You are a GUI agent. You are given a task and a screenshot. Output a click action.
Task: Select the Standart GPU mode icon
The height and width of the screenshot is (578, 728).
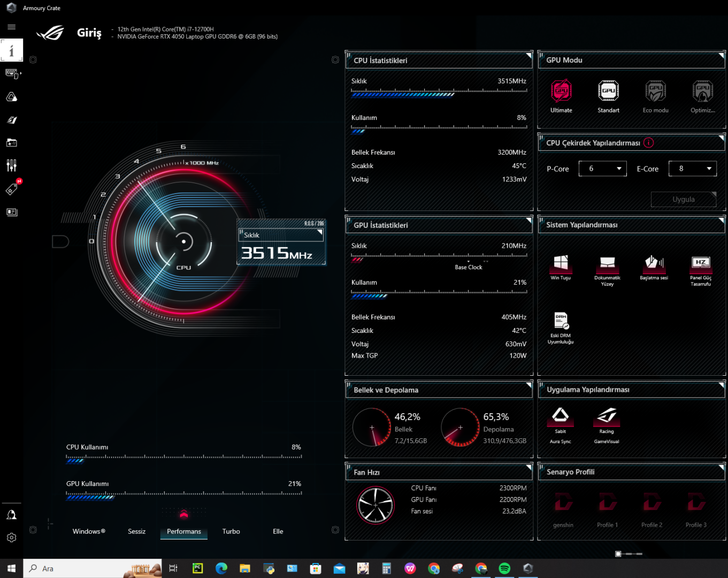pyautogui.click(x=608, y=92)
